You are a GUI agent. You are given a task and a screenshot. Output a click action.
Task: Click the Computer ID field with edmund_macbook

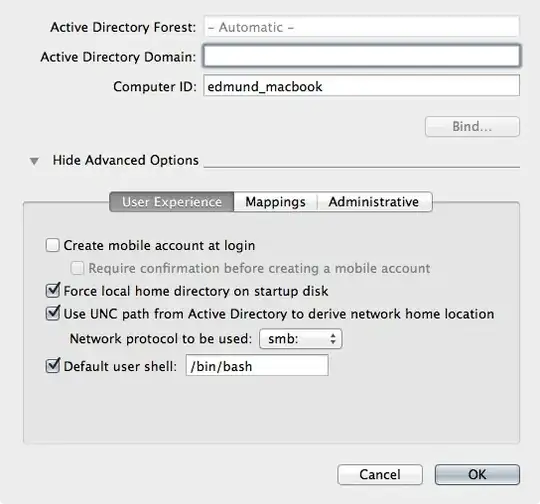tap(361, 86)
